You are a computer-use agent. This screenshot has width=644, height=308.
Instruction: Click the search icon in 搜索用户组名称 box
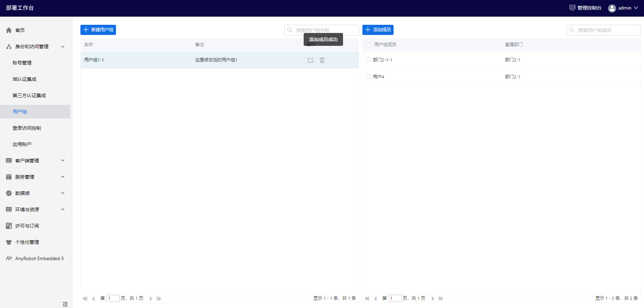[290, 30]
